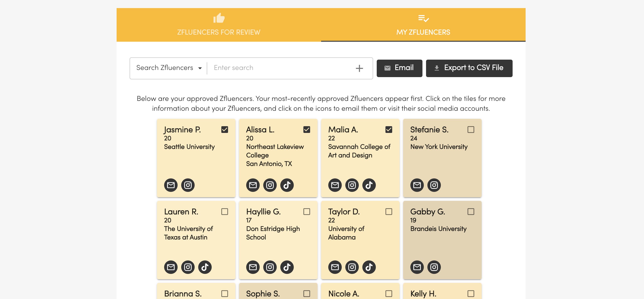Click University of Alabama text
The image size is (644, 299).
346,233
